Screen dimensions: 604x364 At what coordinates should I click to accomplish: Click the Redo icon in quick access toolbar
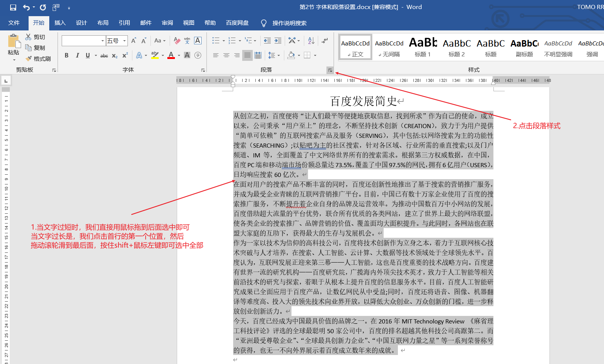point(43,7)
